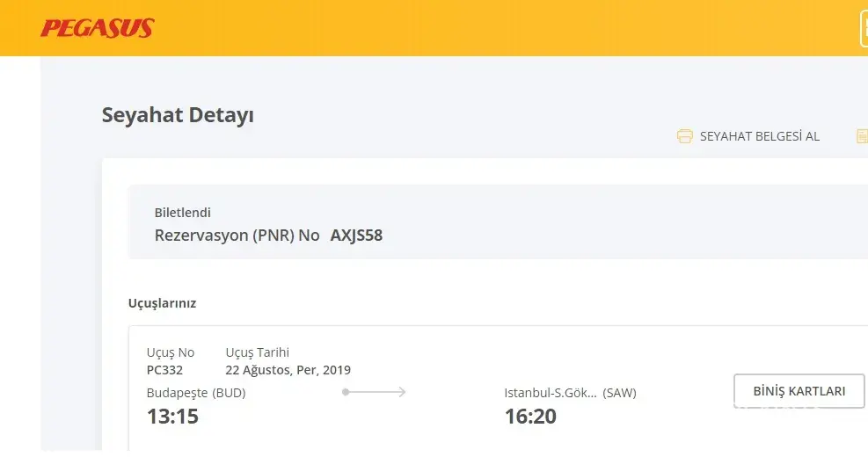This screenshot has height=457, width=868.
Task: Click the Biletlendi status label
Action: tap(182, 213)
